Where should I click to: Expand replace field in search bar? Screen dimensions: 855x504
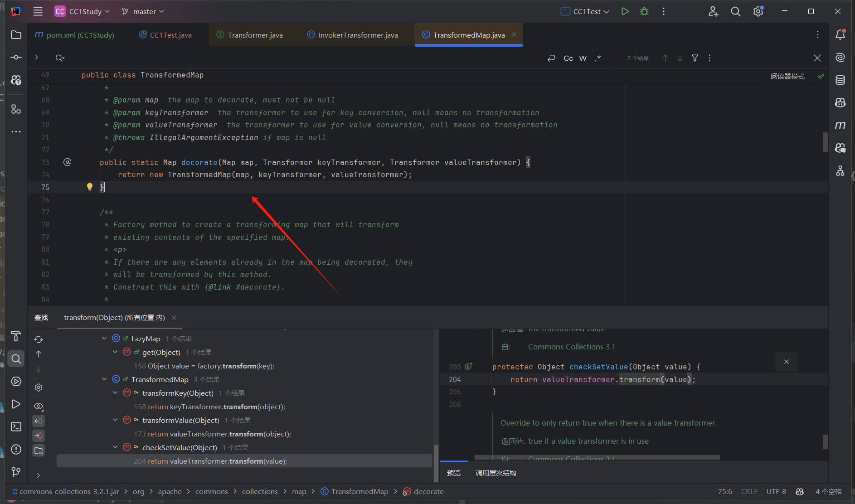36,58
